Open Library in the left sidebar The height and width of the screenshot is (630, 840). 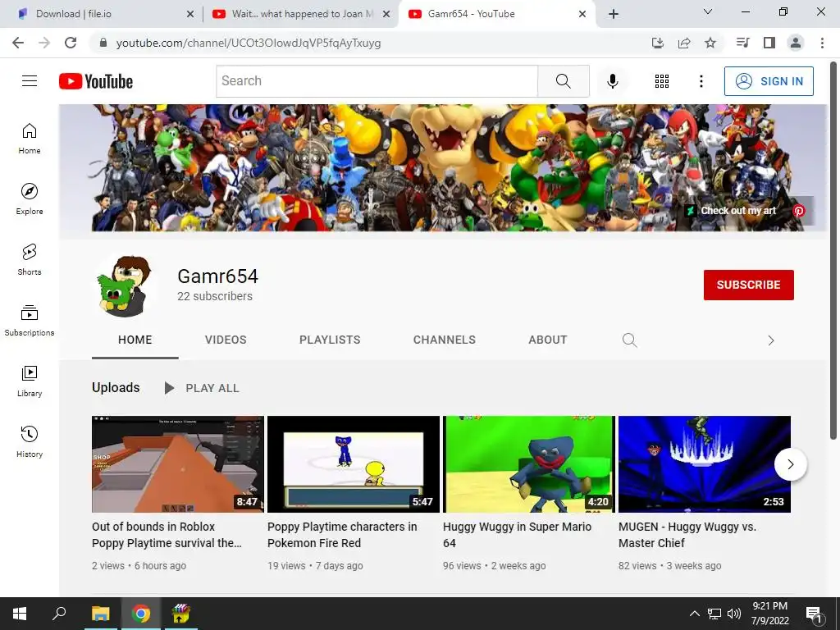(30, 381)
